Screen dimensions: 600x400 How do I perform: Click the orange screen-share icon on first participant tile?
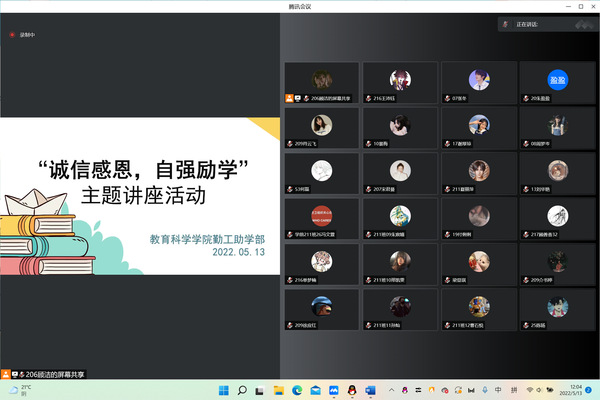(x=289, y=98)
